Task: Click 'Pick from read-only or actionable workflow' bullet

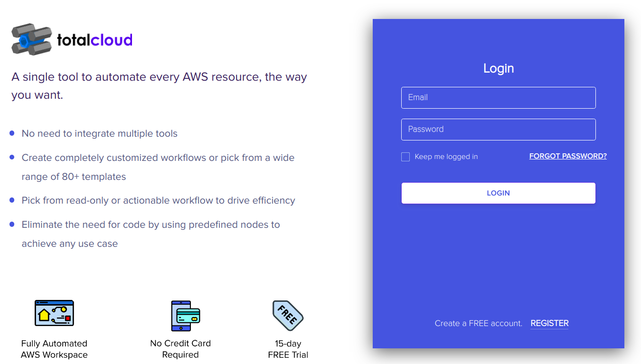Action: [159, 201]
